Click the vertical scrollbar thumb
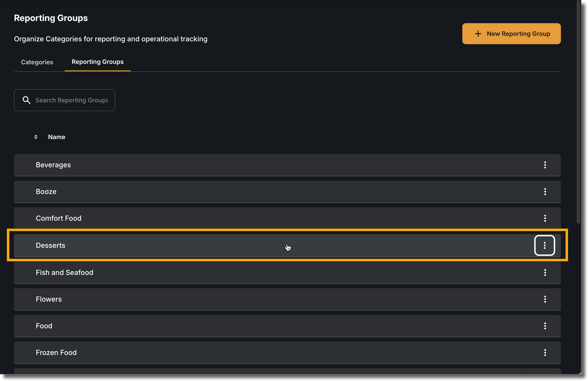 [x=578, y=112]
